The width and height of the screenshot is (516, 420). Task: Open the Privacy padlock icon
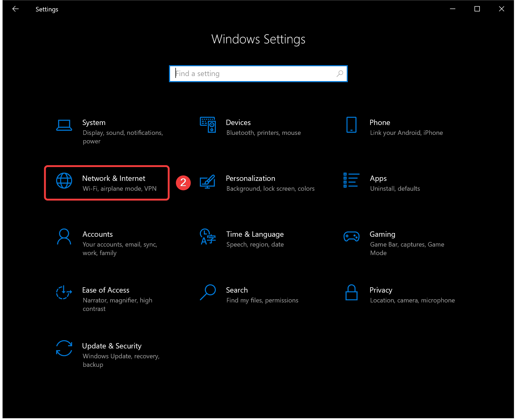point(351,292)
